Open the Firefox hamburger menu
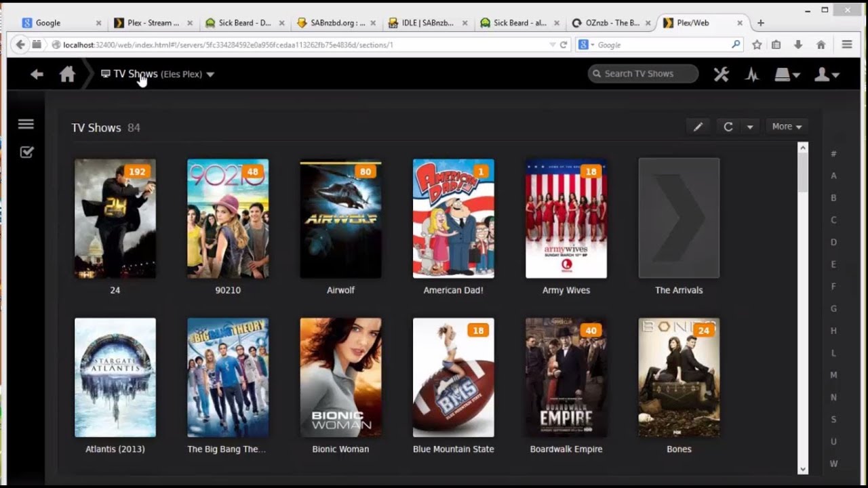The height and width of the screenshot is (488, 868). 847,45
